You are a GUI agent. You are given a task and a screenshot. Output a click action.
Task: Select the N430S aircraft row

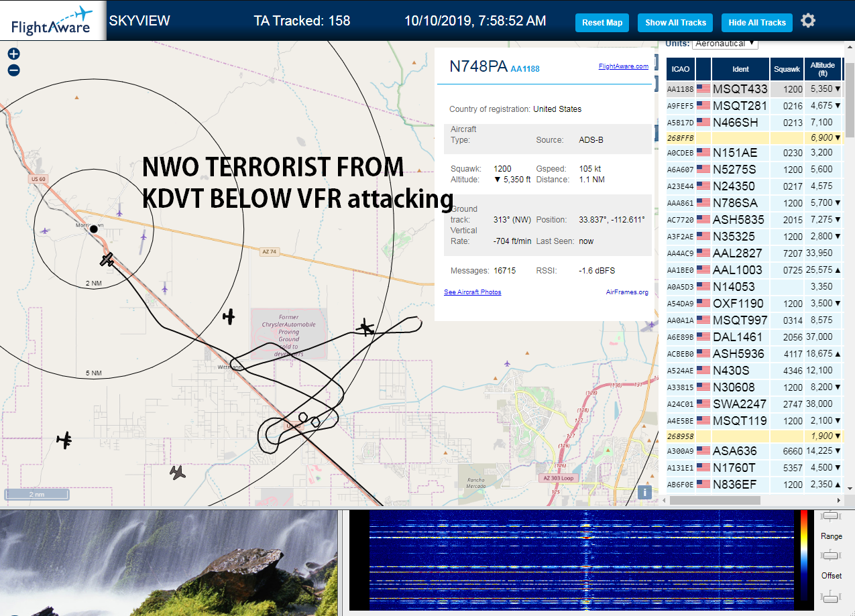click(754, 371)
